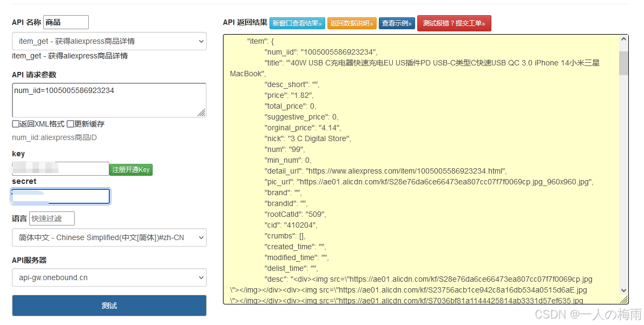Click the "orginal_price": "4.14" line
This screenshot has height=325, width=644.
coord(303,128)
